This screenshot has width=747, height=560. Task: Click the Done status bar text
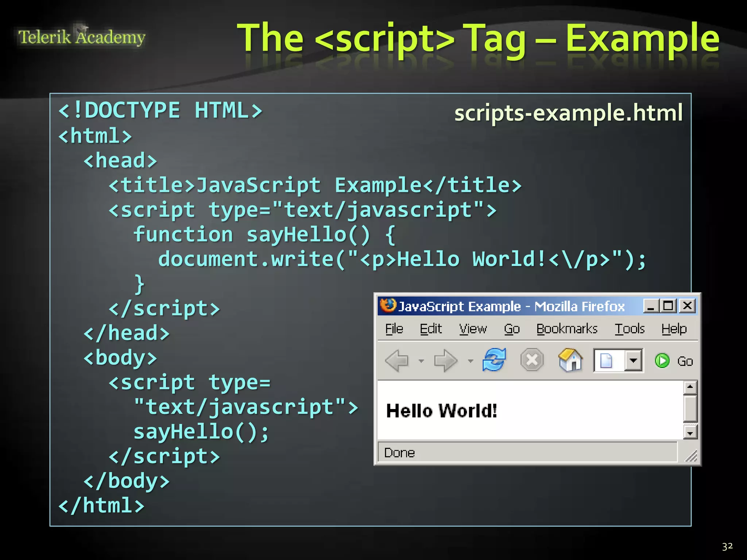[399, 453]
